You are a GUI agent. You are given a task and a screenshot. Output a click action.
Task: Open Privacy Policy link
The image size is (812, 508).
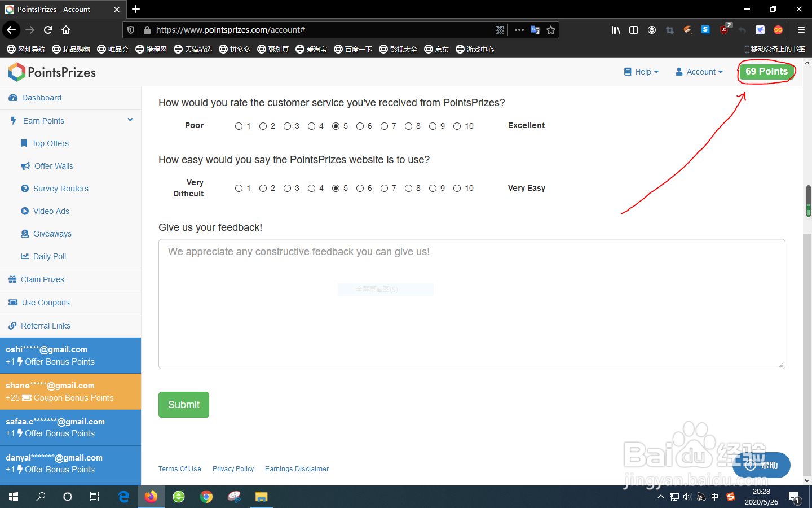click(233, 469)
